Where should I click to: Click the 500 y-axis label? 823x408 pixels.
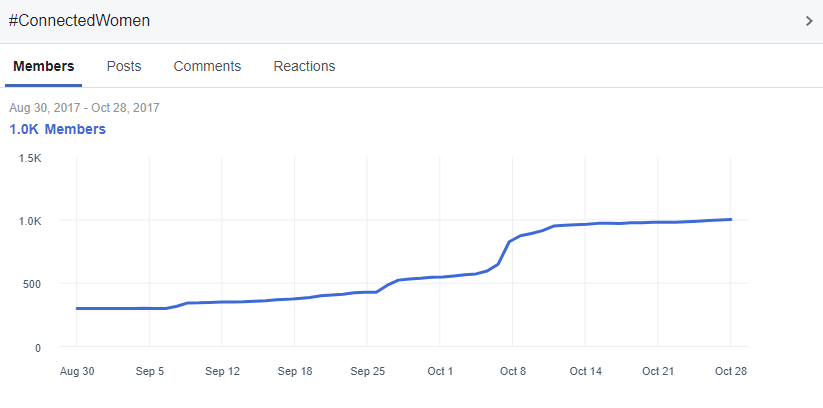(x=33, y=284)
